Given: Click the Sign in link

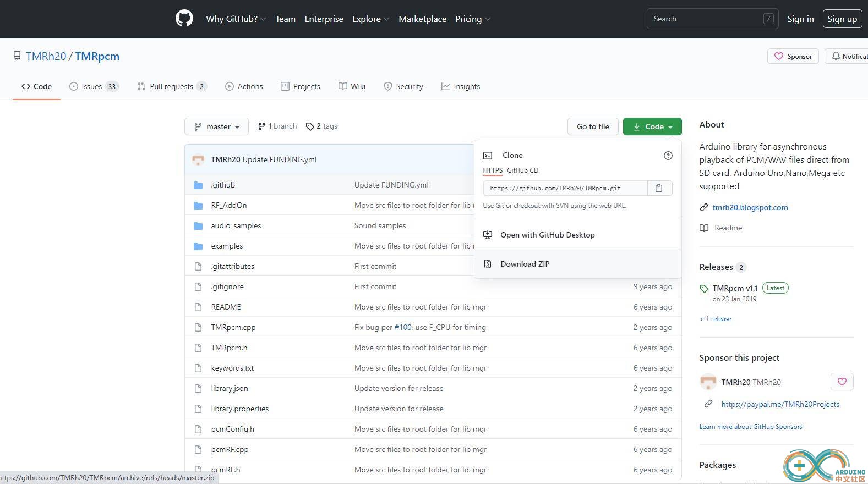Looking at the screenshot, I should click(x=800, y=19).
